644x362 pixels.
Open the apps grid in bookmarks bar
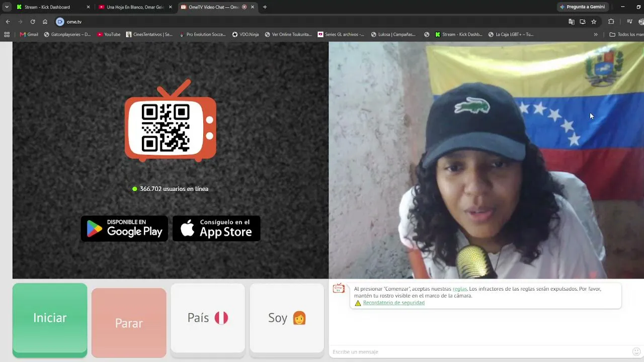click(x=7, y=35)
